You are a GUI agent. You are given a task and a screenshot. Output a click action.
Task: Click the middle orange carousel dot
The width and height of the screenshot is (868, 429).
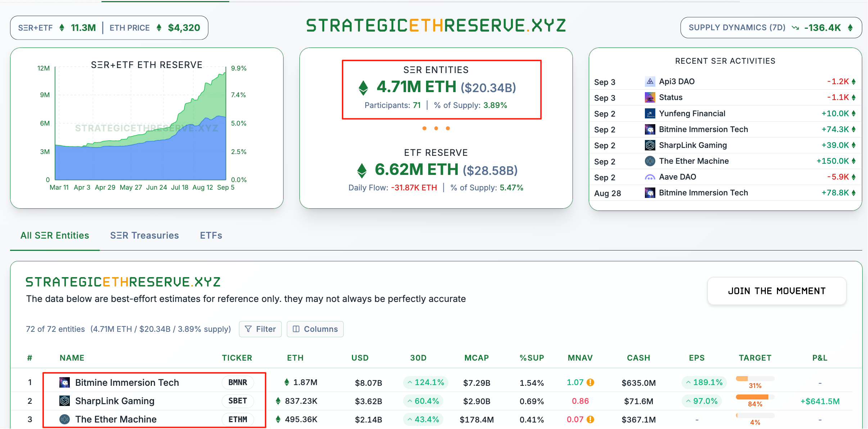(x=436, y=128)
